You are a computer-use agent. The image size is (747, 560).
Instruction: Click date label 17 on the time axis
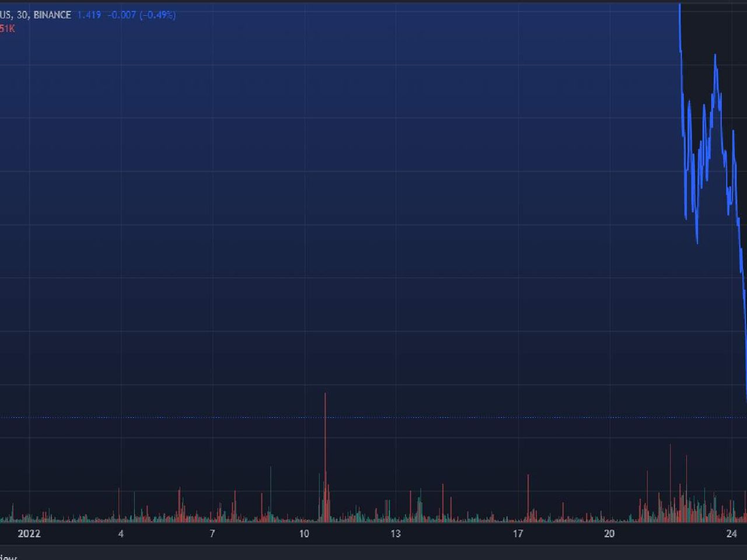518,533
